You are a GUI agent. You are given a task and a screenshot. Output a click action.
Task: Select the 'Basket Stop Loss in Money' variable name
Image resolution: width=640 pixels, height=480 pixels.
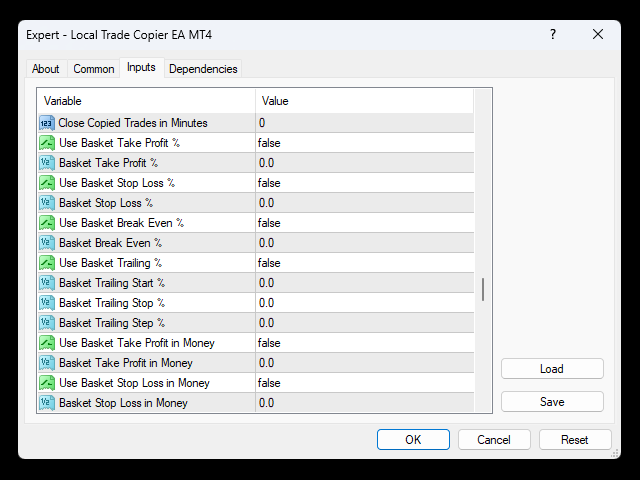[123, 403]
